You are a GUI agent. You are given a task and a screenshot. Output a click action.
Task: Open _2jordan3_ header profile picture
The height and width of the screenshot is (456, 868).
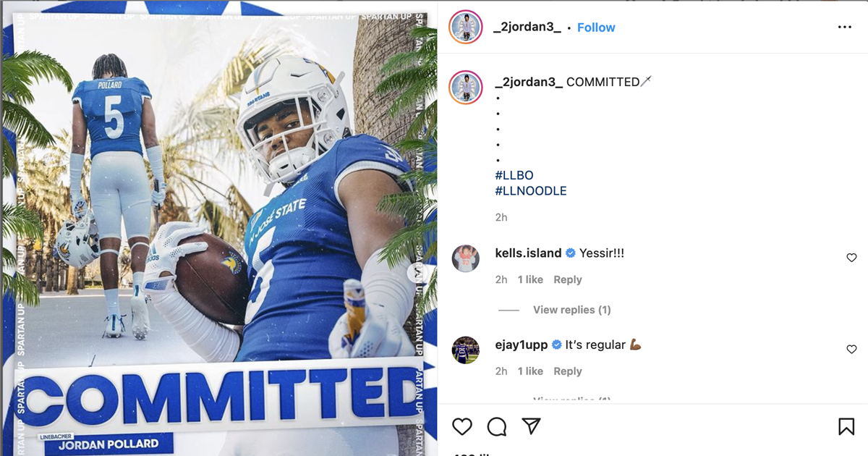coord(465,28)
